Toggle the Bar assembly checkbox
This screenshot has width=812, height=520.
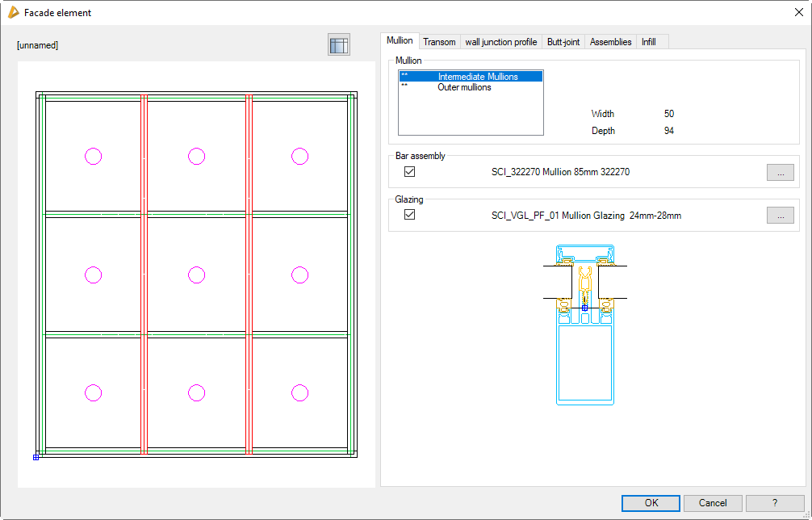coord(409,172)
